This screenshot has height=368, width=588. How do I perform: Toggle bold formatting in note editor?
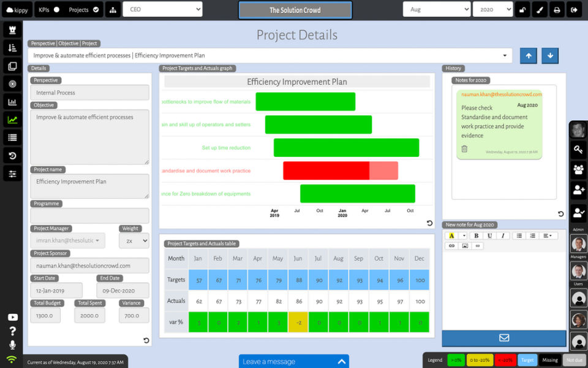click(477, 236)
